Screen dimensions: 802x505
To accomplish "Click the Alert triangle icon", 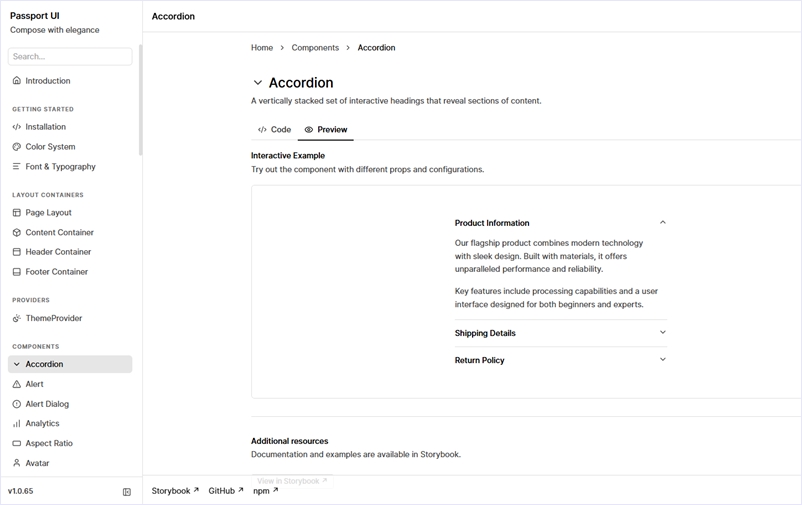I will pyautogui.click(x=16, y=384).
